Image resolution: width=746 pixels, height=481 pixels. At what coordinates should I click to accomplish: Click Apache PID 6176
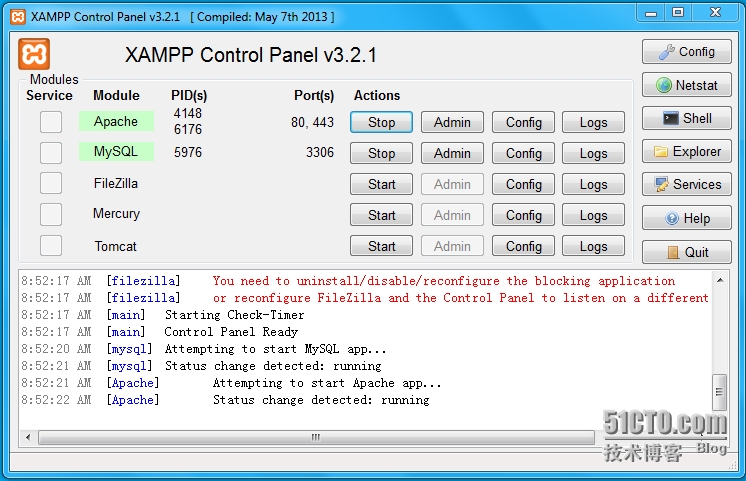click(x=187, y=129)
